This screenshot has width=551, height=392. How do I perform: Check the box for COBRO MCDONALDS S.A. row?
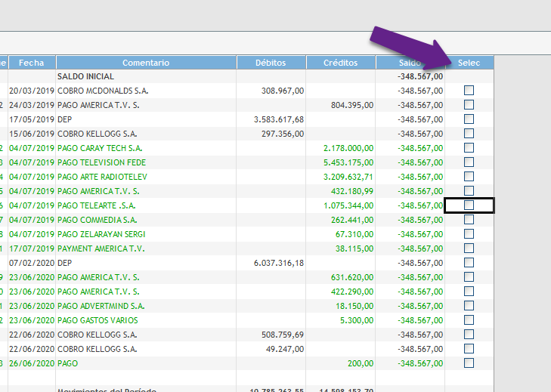(x=469, y=91)
